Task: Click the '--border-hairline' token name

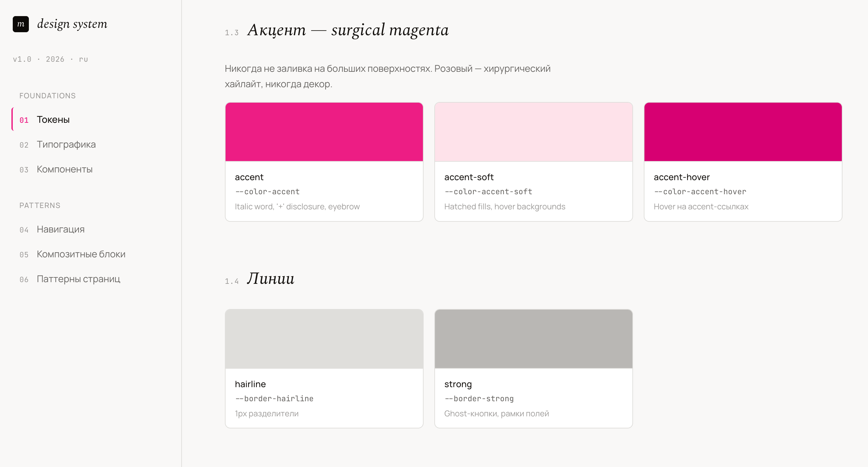Action: tap(274, 399)
